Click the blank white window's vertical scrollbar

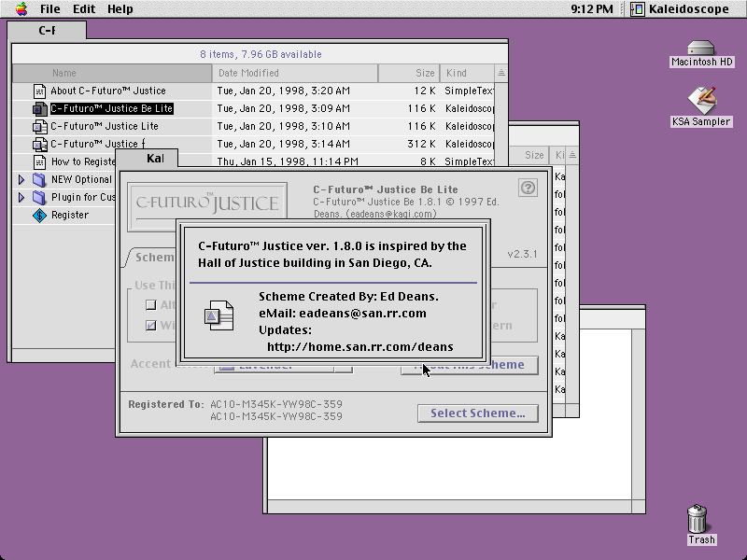[639, 413]
